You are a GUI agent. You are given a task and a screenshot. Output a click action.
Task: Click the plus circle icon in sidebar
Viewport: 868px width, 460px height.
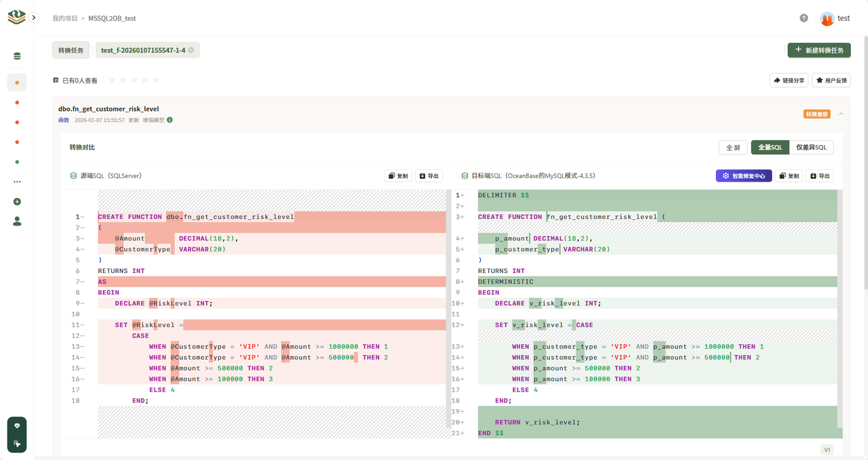click(x=17, y=202)
